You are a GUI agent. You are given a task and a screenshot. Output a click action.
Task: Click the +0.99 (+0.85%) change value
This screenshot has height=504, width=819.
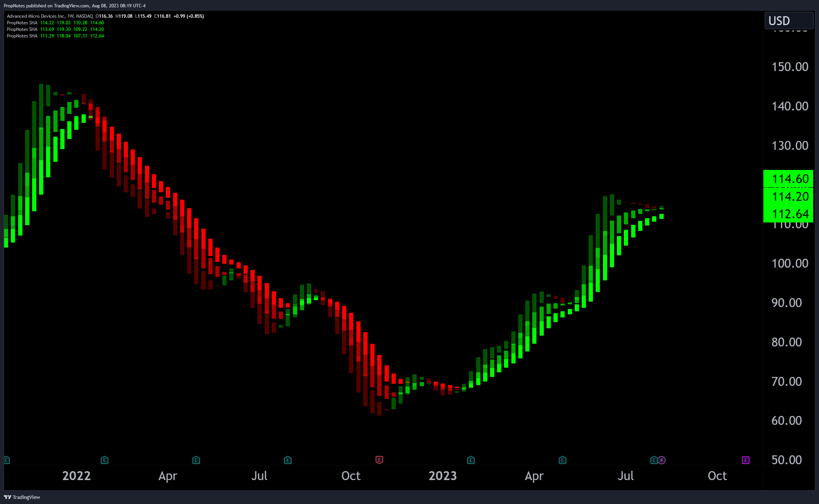coord(189,16)
